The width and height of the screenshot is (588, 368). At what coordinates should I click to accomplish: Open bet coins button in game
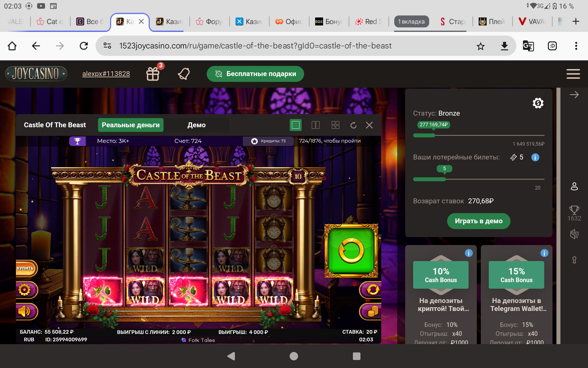click(x=372, y=312)
